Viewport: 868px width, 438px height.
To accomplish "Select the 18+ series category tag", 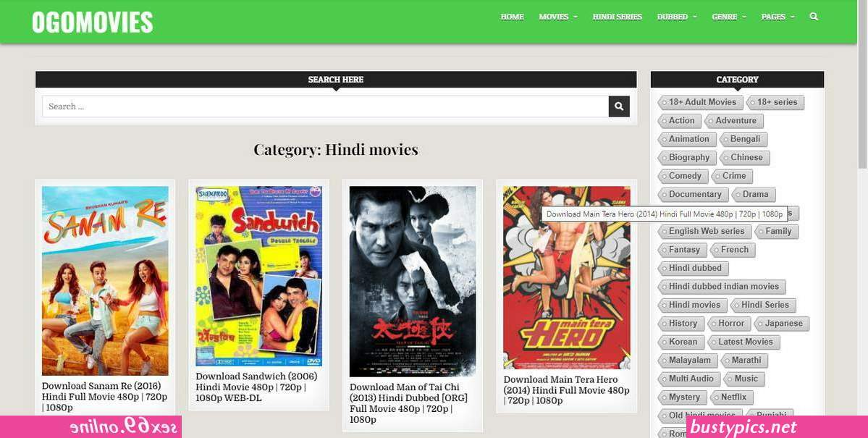I will tap(775, 102).
